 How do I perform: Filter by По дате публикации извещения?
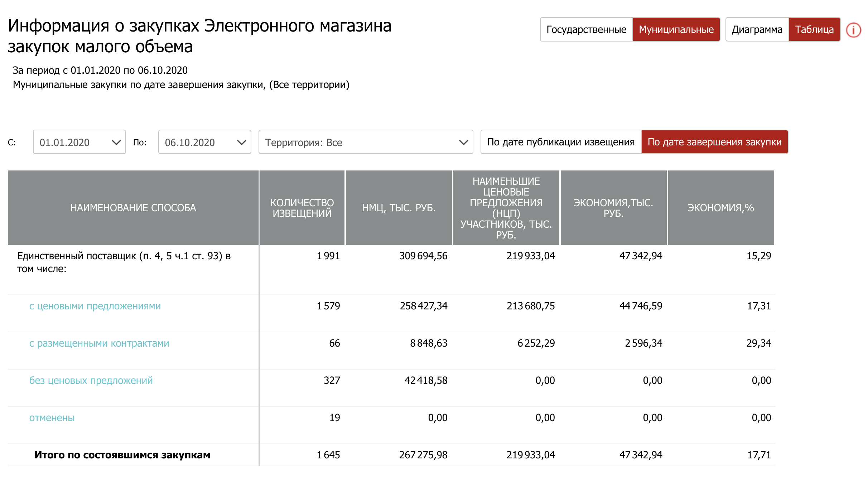561,142
